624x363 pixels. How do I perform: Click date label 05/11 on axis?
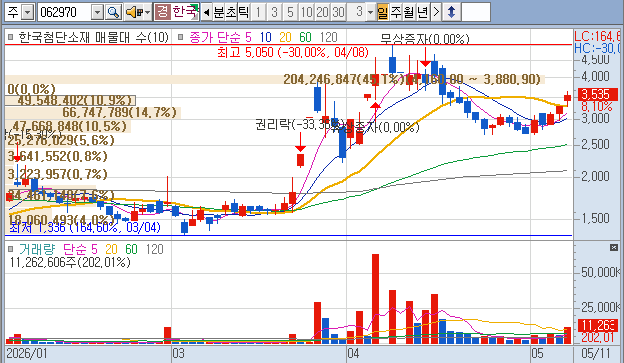(595, 353)
